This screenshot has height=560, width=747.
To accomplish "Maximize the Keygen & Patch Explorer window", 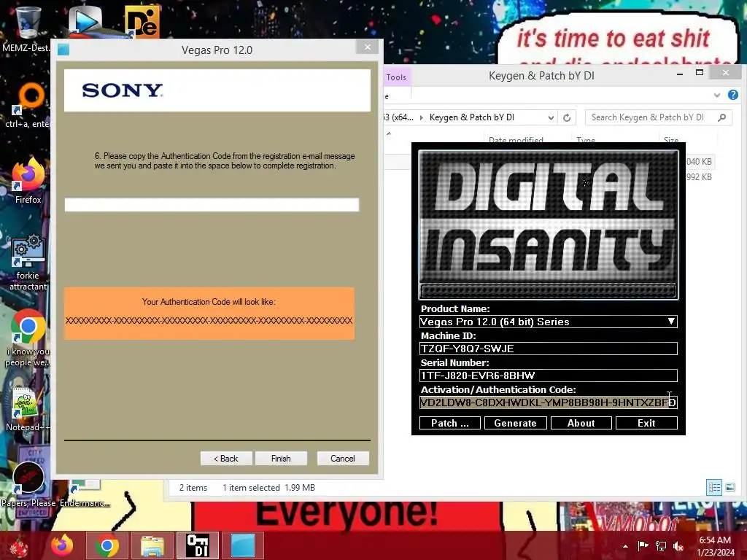I will pos(700,72).
